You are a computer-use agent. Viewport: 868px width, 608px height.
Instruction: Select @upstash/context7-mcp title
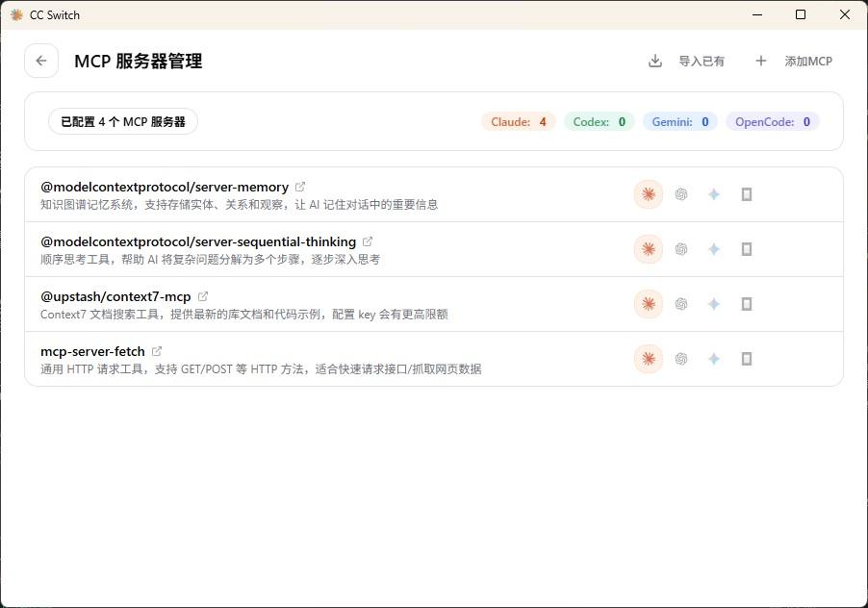click(115, 296)
